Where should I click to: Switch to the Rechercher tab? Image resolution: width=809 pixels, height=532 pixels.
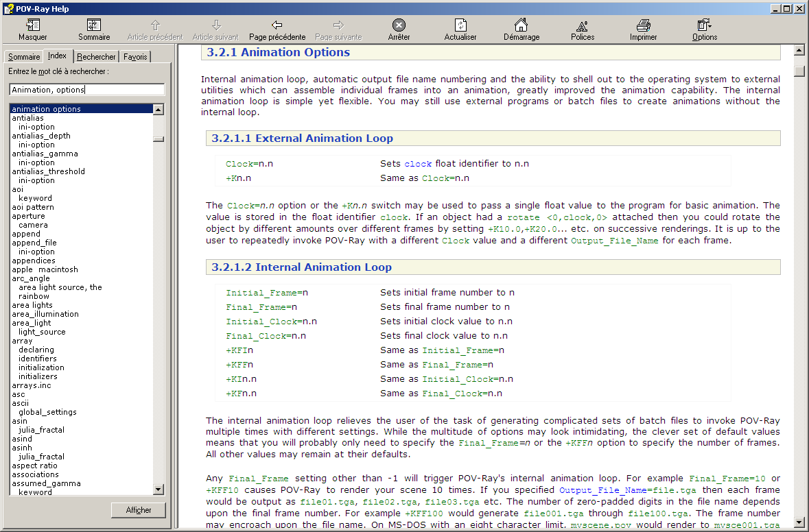click(x=96, y=57)
